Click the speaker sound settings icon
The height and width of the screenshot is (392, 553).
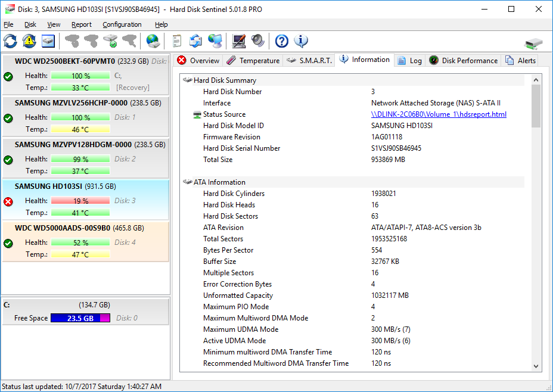257,41
